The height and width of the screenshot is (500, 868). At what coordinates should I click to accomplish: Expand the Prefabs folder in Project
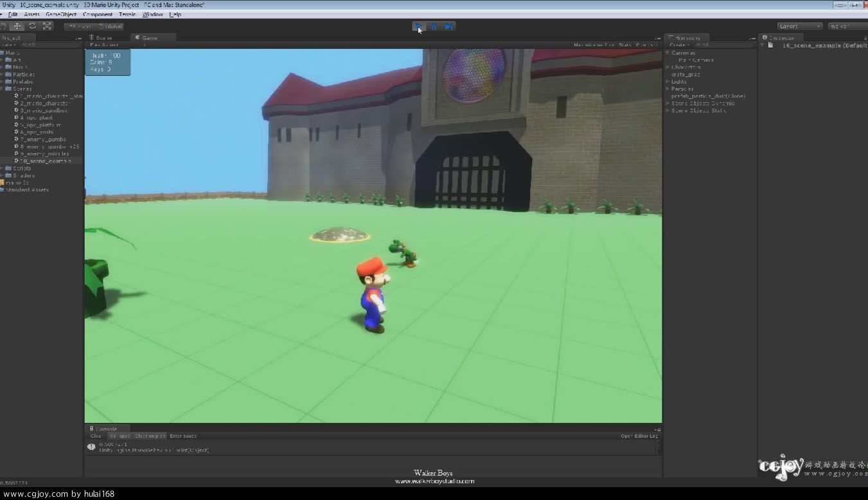(x=2, y=82)
